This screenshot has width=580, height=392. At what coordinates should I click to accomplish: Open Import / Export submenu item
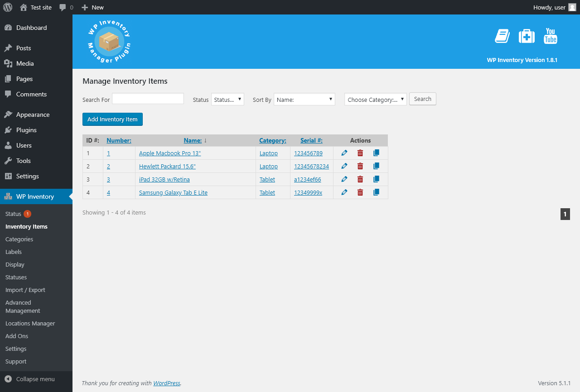(25, 290)
